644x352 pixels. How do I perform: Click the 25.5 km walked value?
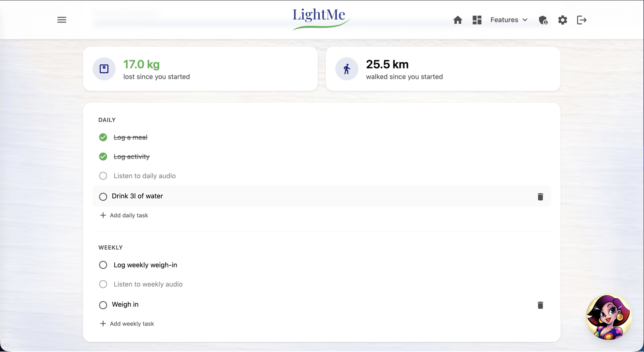(x=387, y=64)
